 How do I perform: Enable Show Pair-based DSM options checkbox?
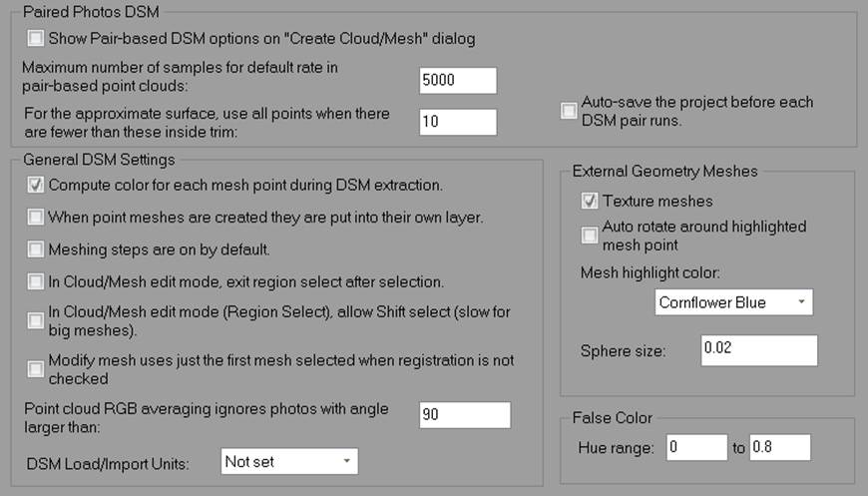(x=37, y=39)
